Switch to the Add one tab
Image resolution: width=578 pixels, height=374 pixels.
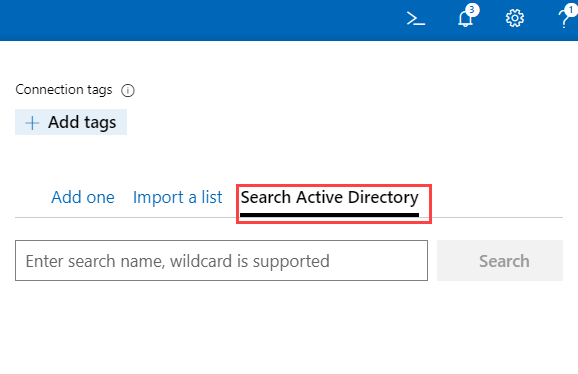(83, 197)
